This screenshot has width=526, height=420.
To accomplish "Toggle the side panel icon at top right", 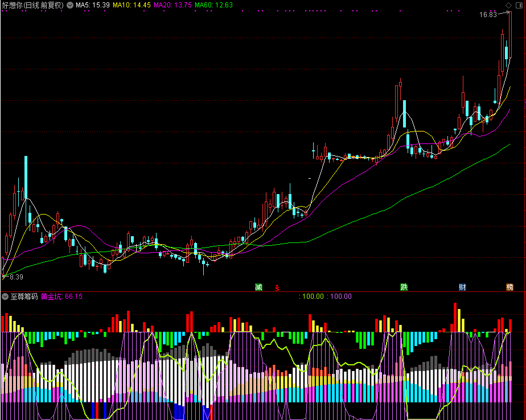I will click(x=519, y=5).
